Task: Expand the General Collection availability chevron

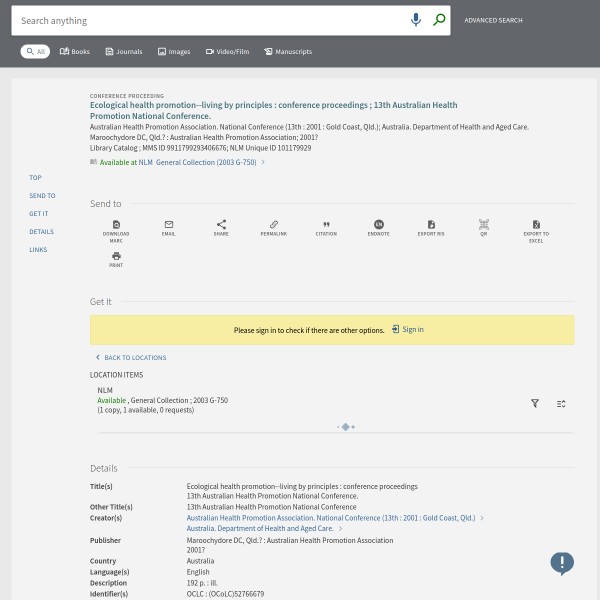Action: pyautogui.click(x=263, y=162)
